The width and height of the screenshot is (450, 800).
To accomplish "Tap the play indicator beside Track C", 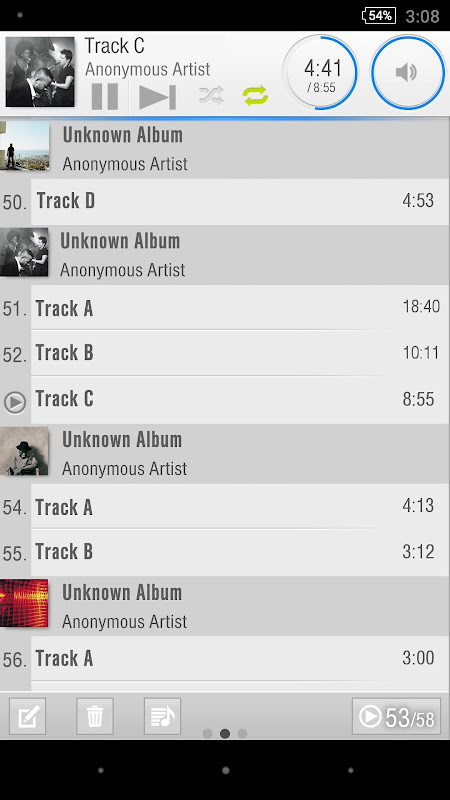I will pos(15,402).
